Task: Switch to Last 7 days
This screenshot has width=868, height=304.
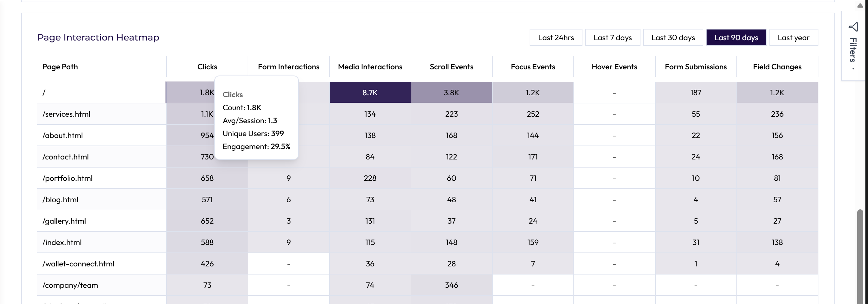Action: (612, 37)
